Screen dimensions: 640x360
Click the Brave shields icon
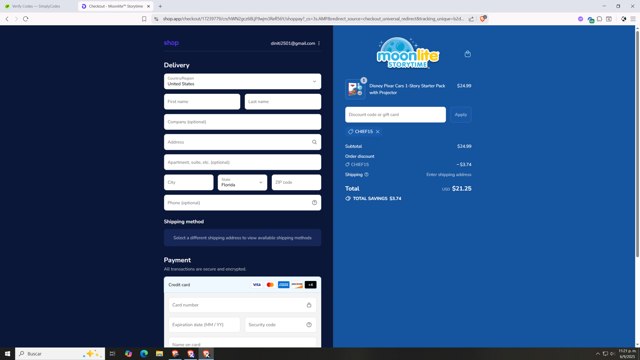(483, 18)
